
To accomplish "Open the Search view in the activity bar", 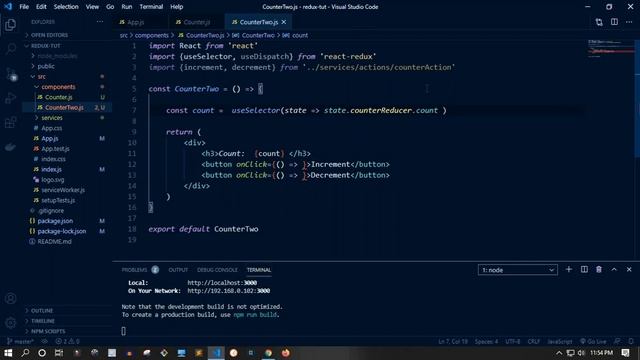I will tap(11, 49).
